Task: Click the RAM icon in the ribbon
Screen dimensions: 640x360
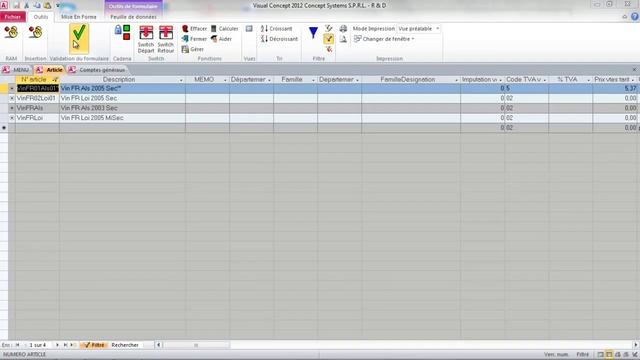Action: point(11,32)
